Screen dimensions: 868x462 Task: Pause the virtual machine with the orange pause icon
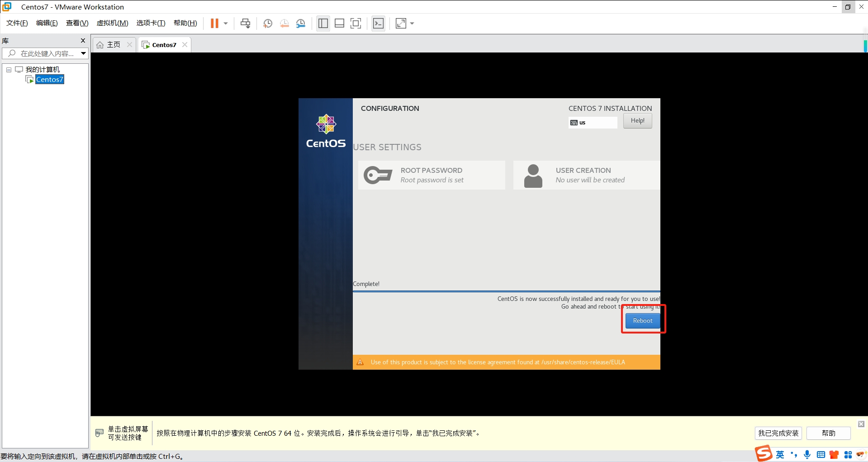pyautogui.click(x=214, y=24)
